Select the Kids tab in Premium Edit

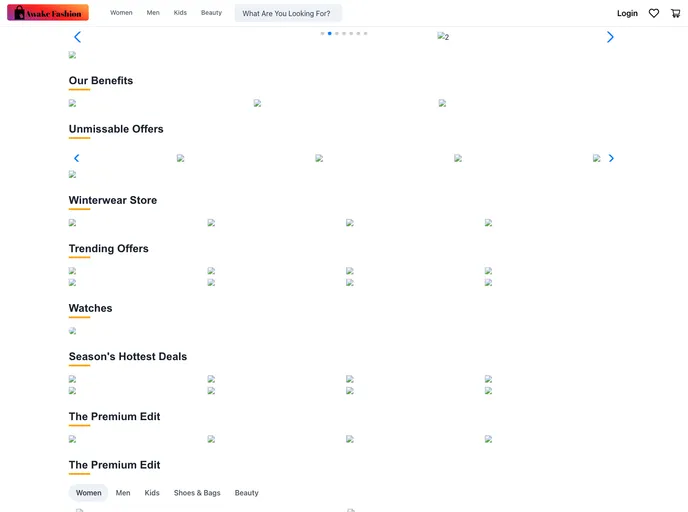(152, 493)
